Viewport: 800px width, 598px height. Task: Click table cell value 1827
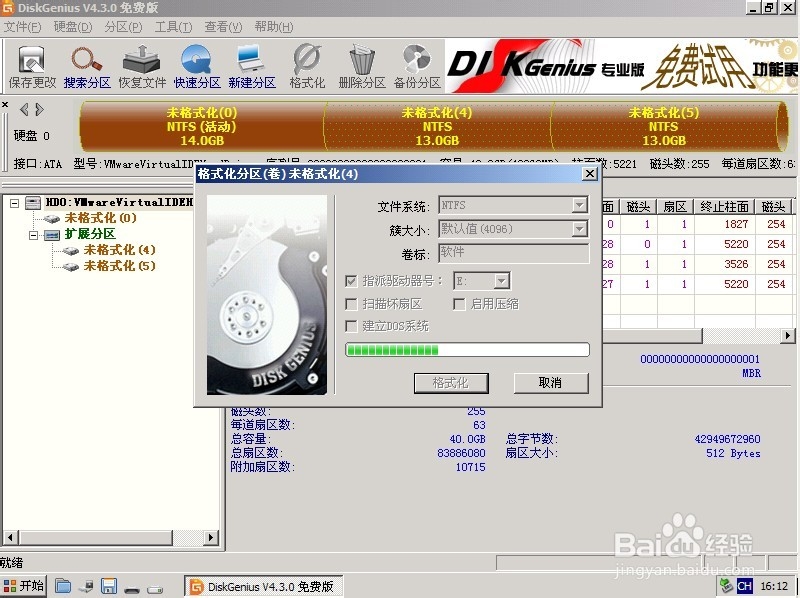point(736,224)
